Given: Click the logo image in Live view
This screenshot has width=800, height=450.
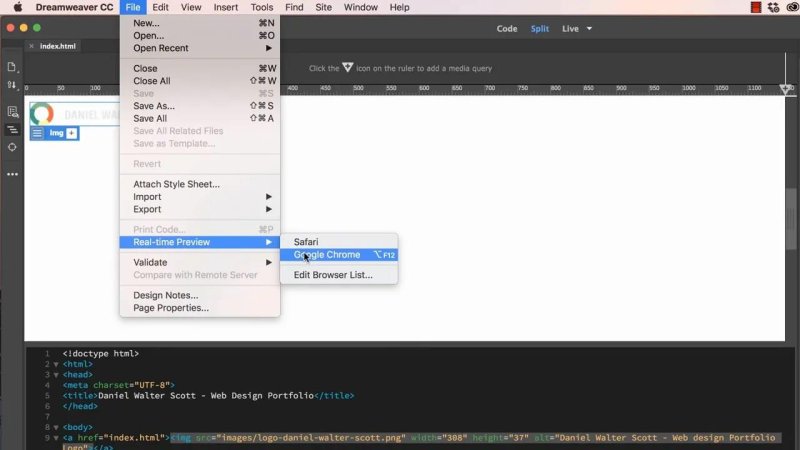Looking at the screenshot, I should tap(74, 114).
